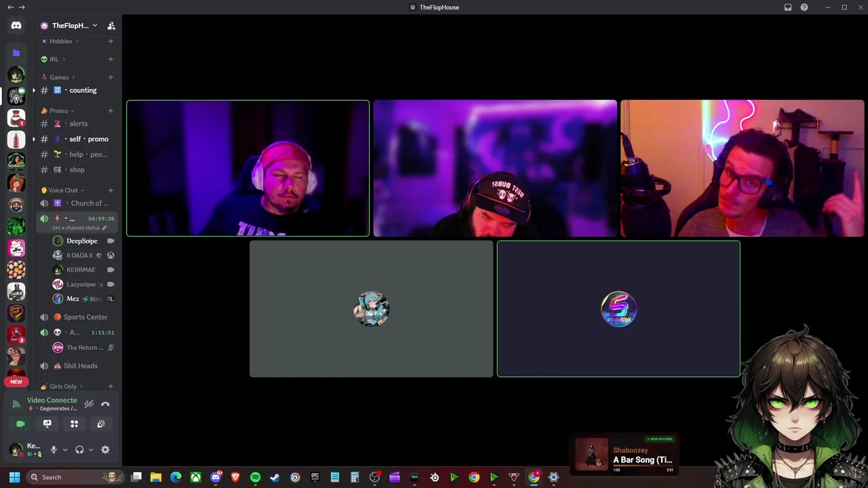
Task: Open the self promo channel
Action: point(77,139)
